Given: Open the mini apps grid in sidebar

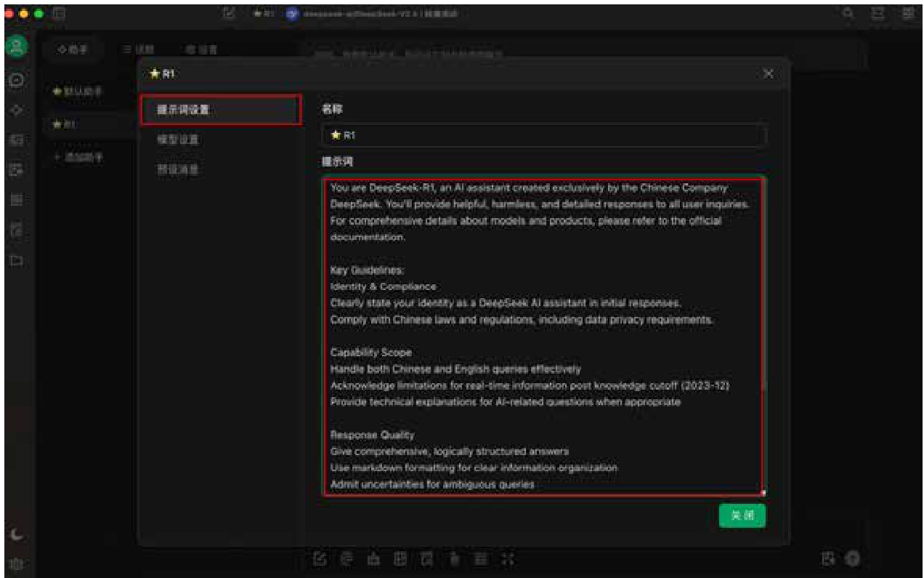Looking at the screenshot, I should click(x=16, y=199).
